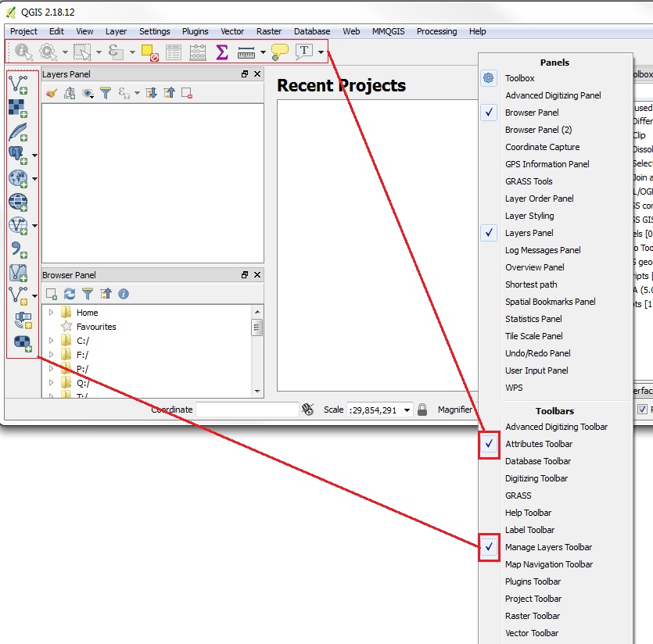Show the Statistical Summary sigma tool

(222, 52)
